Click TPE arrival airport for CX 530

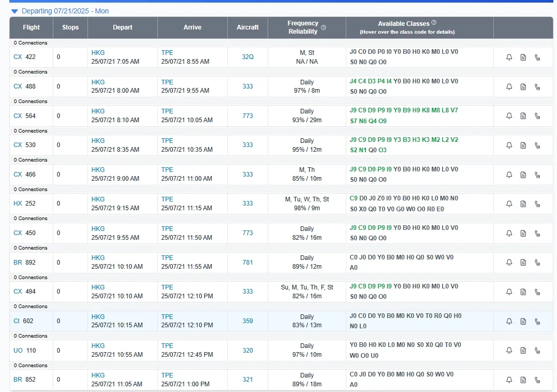point(167,141)
